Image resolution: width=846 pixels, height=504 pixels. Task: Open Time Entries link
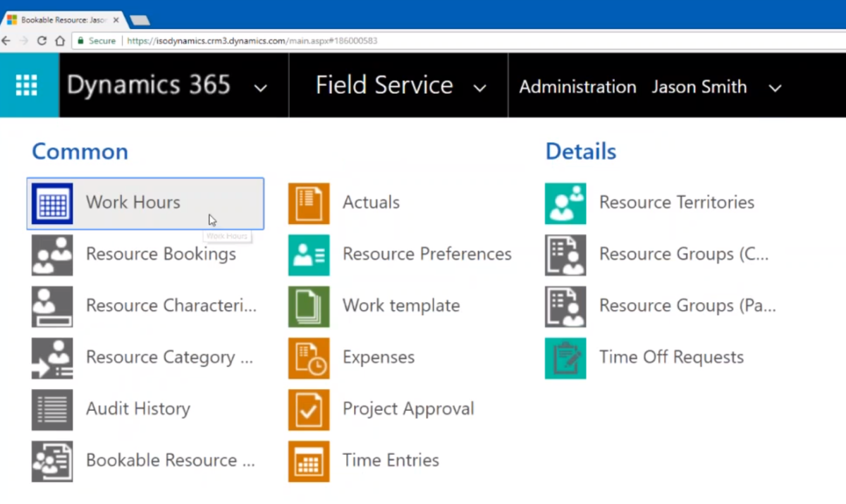[391, 460]
